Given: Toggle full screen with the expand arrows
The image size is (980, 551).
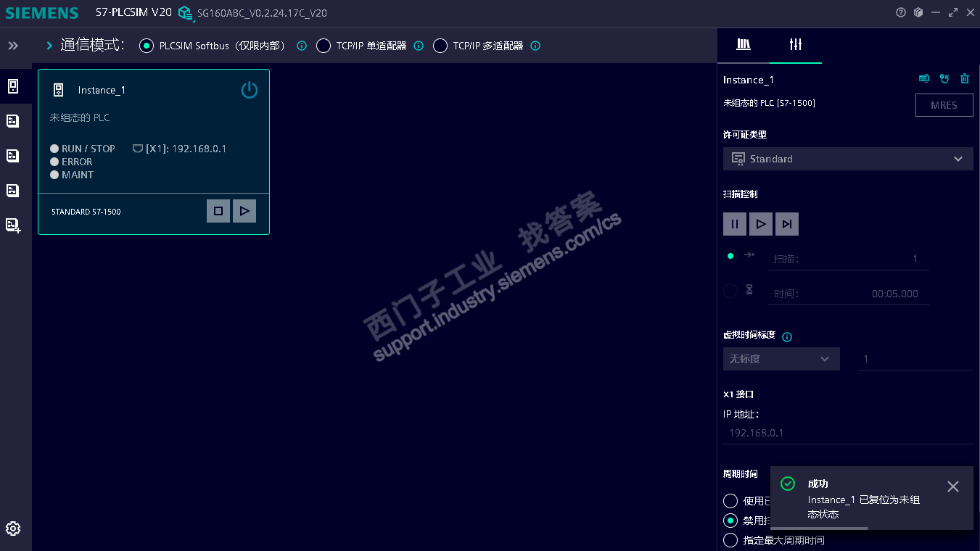Looking at the screenshot, I should [x=953, y=12].
